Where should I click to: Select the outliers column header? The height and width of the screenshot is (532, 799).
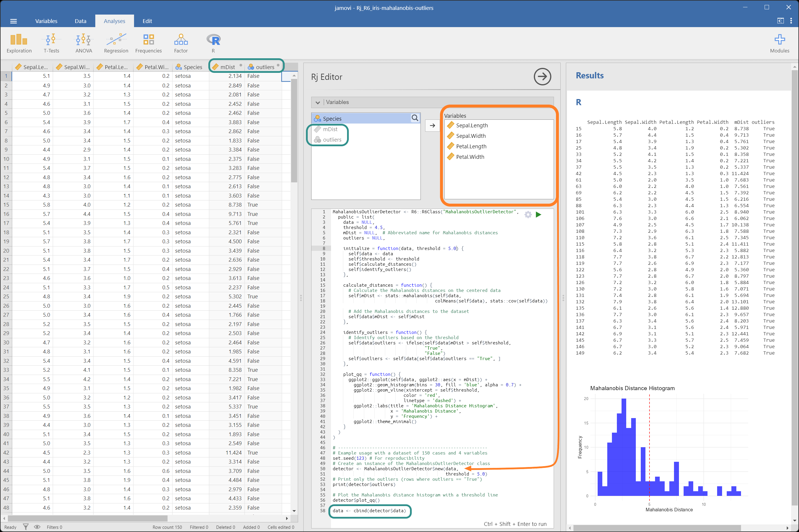pyautogui.click(x=264, y=67)
